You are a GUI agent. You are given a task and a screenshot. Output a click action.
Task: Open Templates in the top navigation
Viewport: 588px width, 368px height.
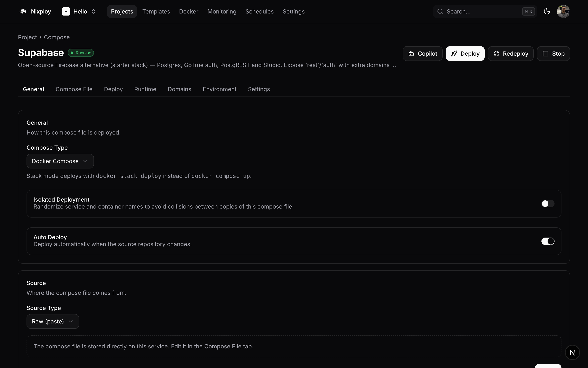click(x=156, y=11)
